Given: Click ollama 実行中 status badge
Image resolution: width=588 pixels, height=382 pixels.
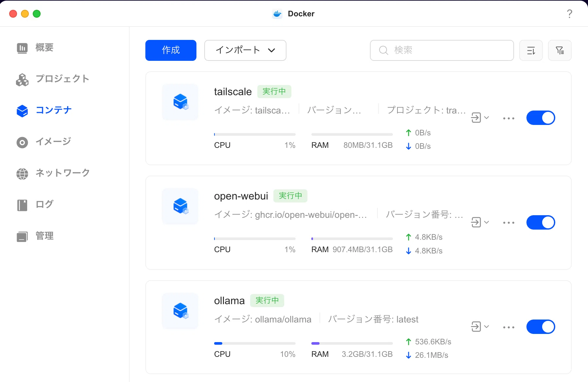Looking at the screenshot, I should point(267,301).
